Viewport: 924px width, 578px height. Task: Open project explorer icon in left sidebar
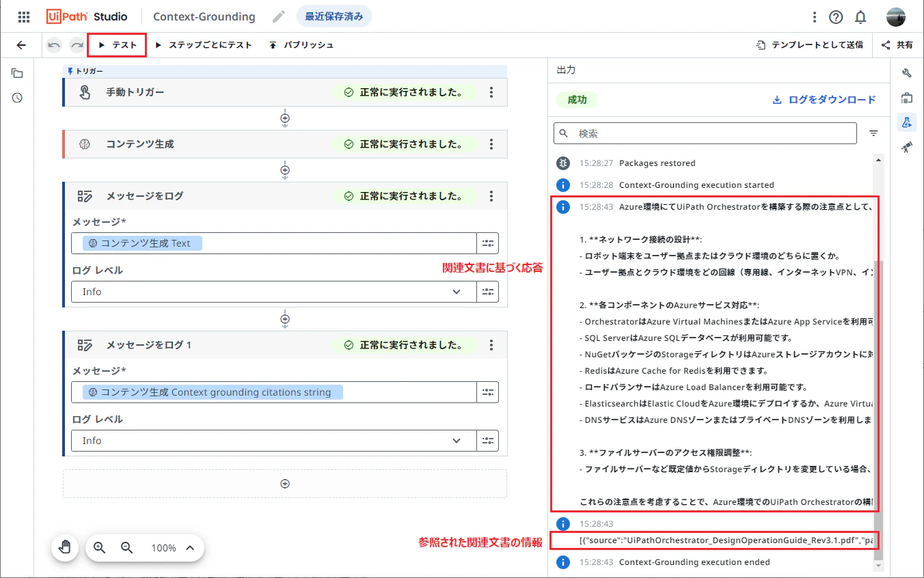pyautogui.click(x=17, y=74)
